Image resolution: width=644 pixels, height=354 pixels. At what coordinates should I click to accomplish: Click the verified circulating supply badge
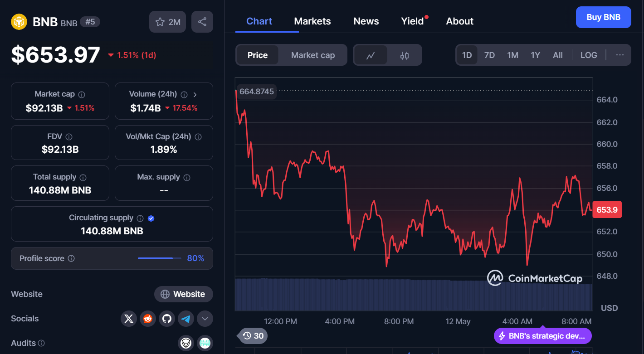pos(151,218)
